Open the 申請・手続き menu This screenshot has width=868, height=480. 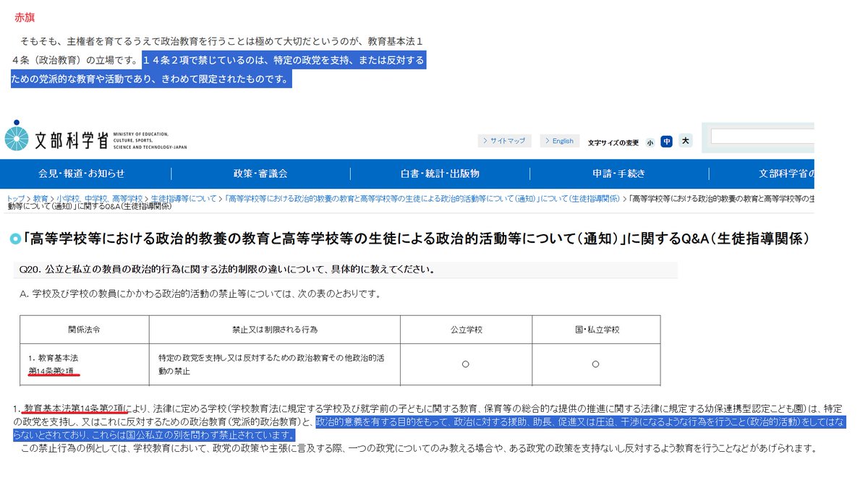click(x=619, y=173)
